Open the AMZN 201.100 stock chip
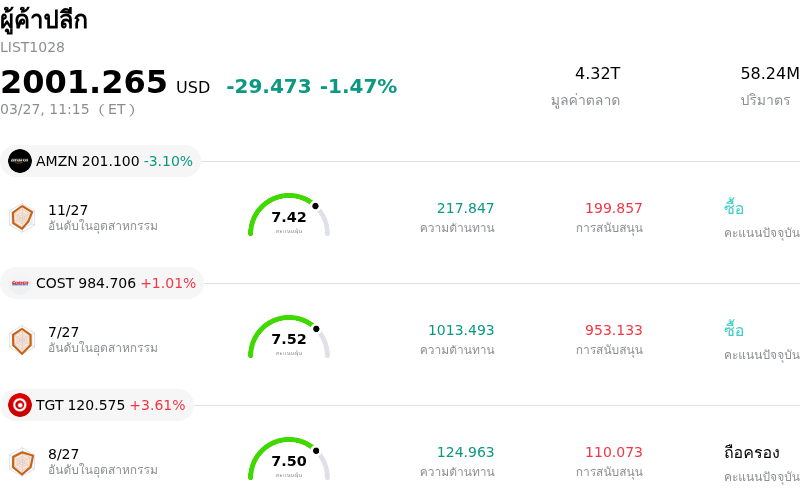The height and width of the screenshot is (499, 800). (x=101, y=161)
